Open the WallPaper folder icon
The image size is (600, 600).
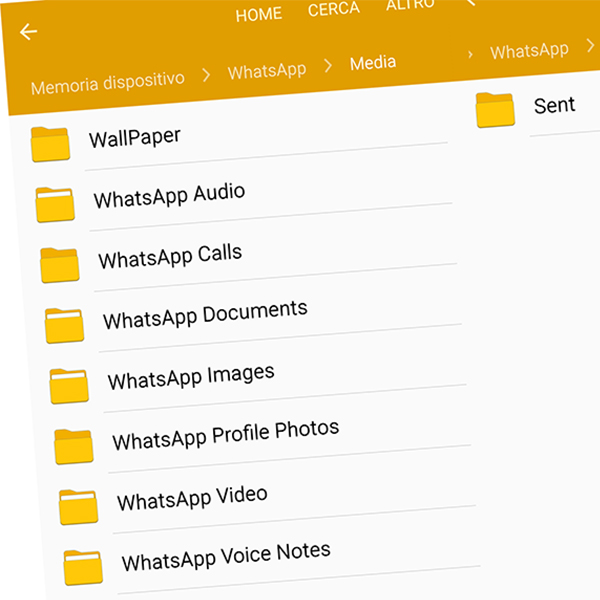[x=50, y=145]
